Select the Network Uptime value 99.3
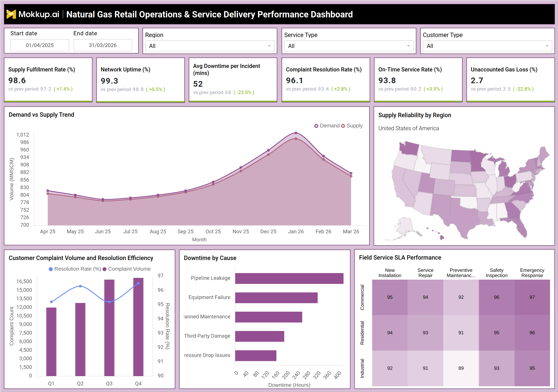 [x=109, y=81]
